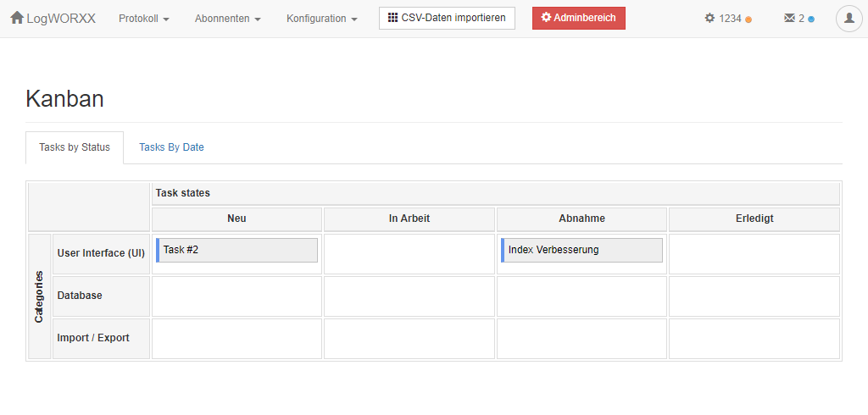
Task: Open the Adminbereich red button
Action: click(x=578, y=19)
